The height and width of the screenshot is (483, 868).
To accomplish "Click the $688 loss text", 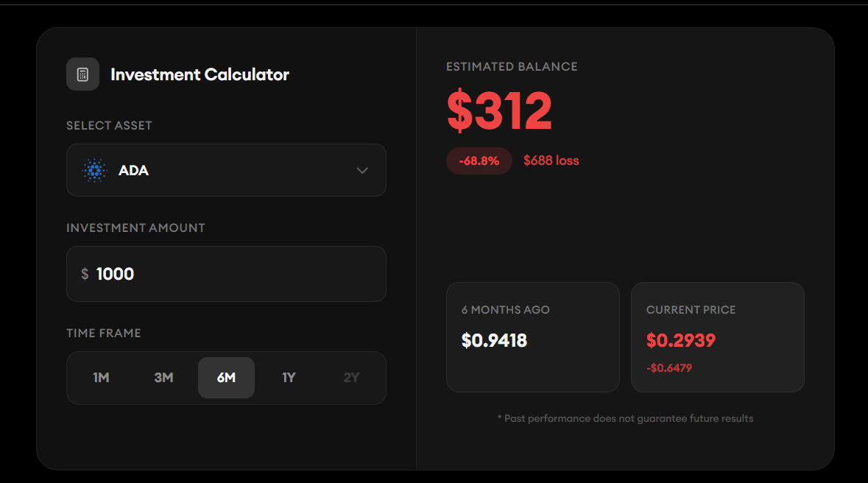I will pos(551,161).
